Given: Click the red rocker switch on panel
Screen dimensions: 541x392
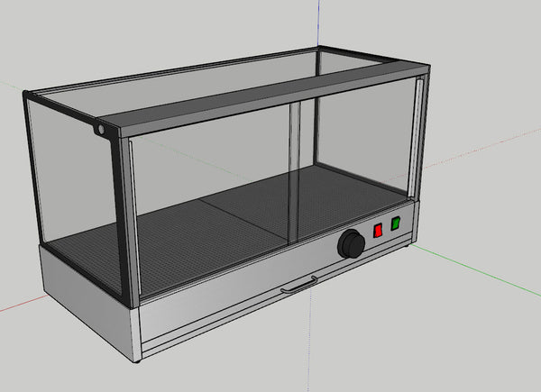Looking at the screenshot, I should 378,231.
